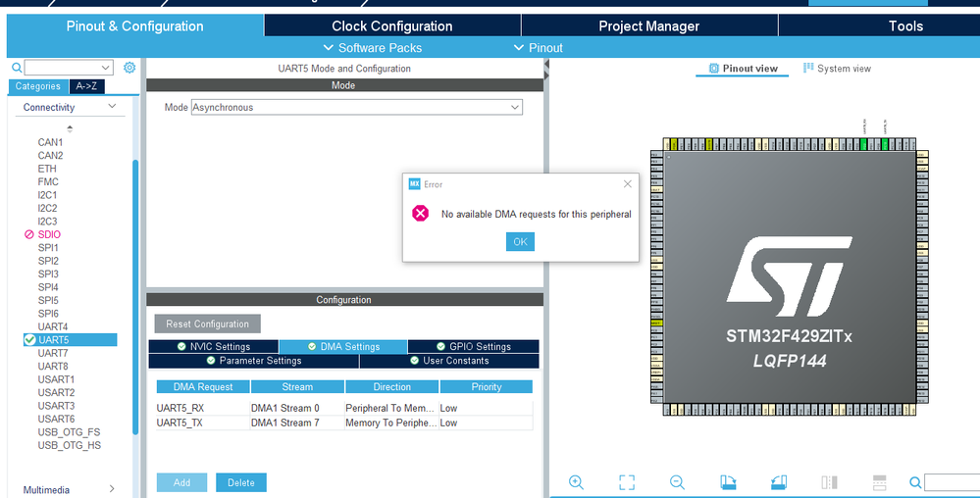This screenshot has width=980, height=498.
Task: Select CAN1 in the peripheral list
Action: [x=51, y=142]
